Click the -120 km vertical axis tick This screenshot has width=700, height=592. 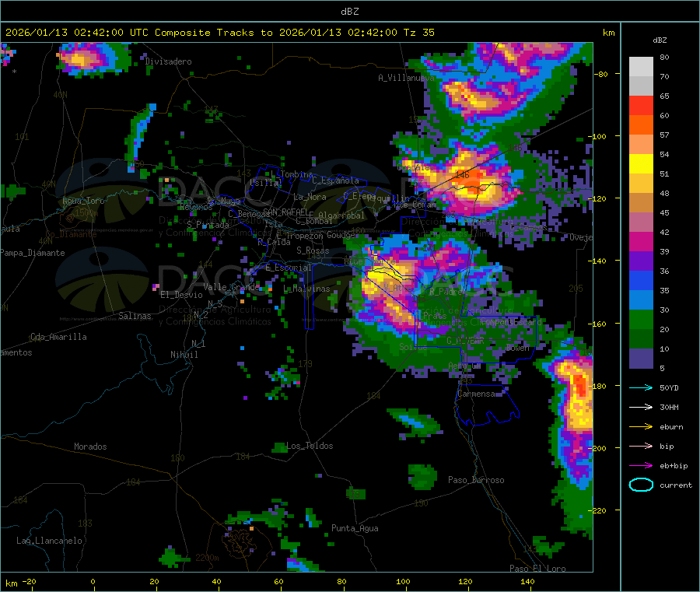pyautogui.click(x=599, y=198)
